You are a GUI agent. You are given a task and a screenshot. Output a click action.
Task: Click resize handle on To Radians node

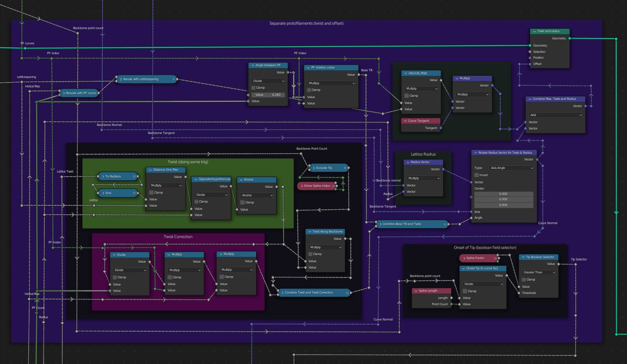[x=134, y=177]
